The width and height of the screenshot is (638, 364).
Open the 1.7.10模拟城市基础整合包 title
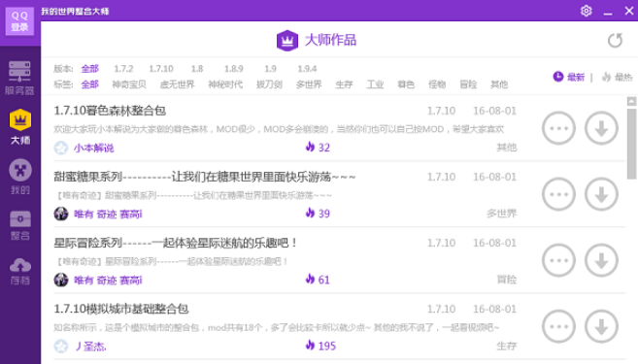pos(121,309)
